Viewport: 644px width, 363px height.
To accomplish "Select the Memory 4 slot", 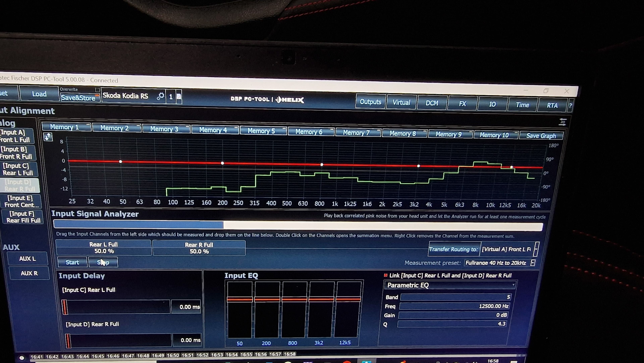I will 215,130.
